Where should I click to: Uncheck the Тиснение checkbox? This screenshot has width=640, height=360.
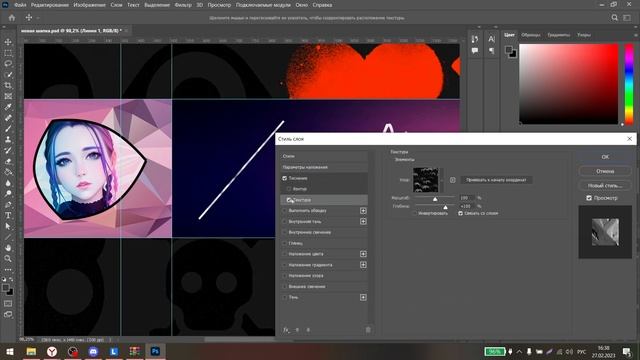coord(284,178)
